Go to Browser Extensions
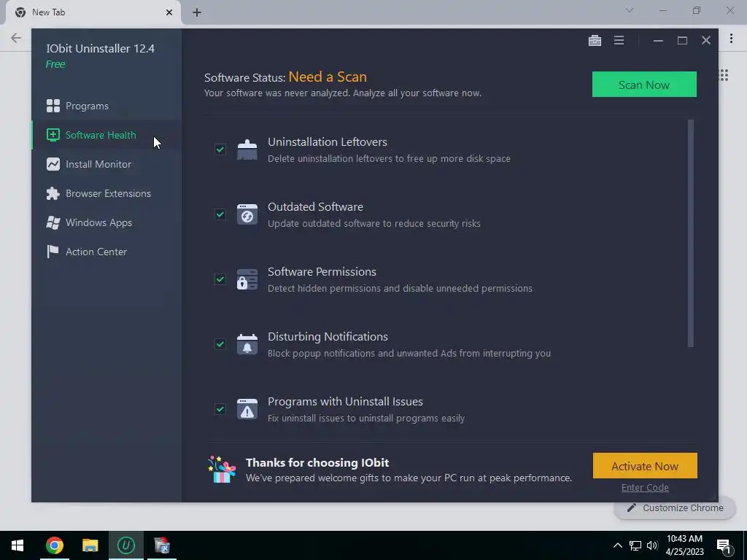This screenshot has width=747, height=560. 107,193
